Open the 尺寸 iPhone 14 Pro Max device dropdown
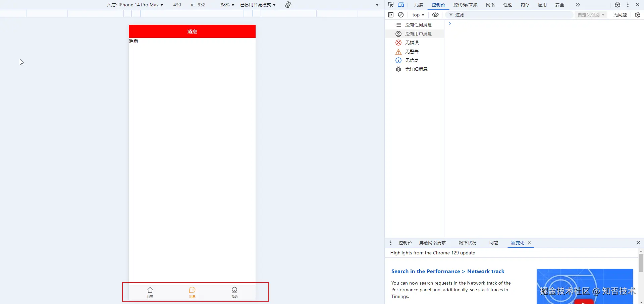This screenshot has height=304, width=644. (135, 5)
